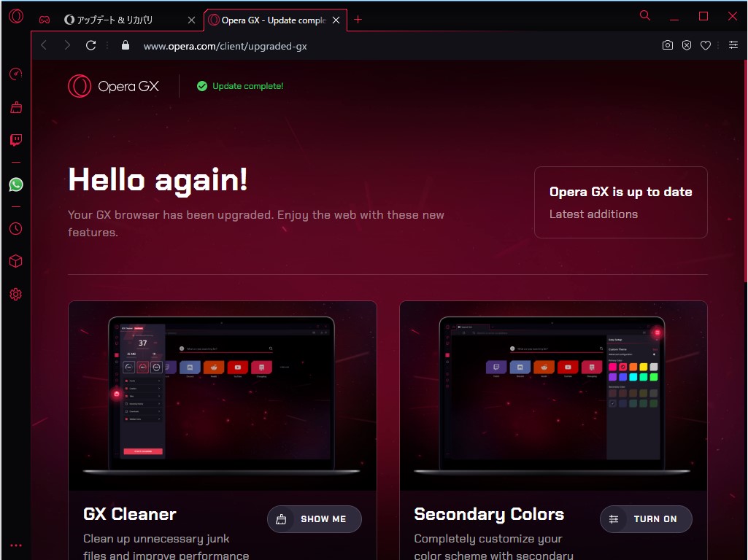Open sidebar setup three-dots menu
This screenshot has height=560, width=748.
tap(16, 545)
